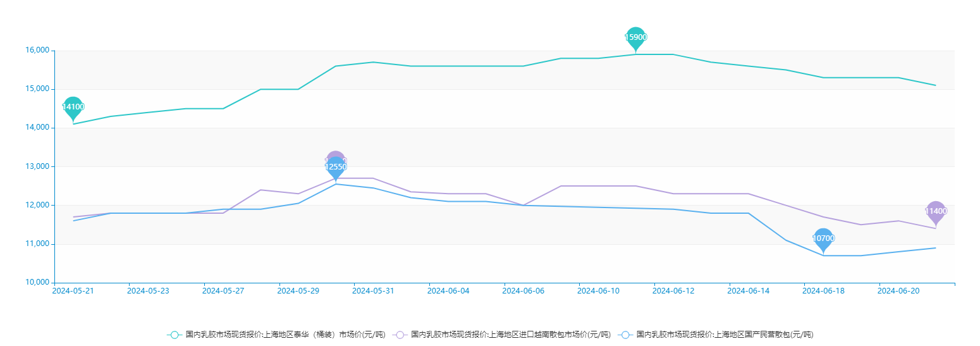Click the 14100 minimum marker pin
This screenshot has width=980, height=346.
click(73, 107)
